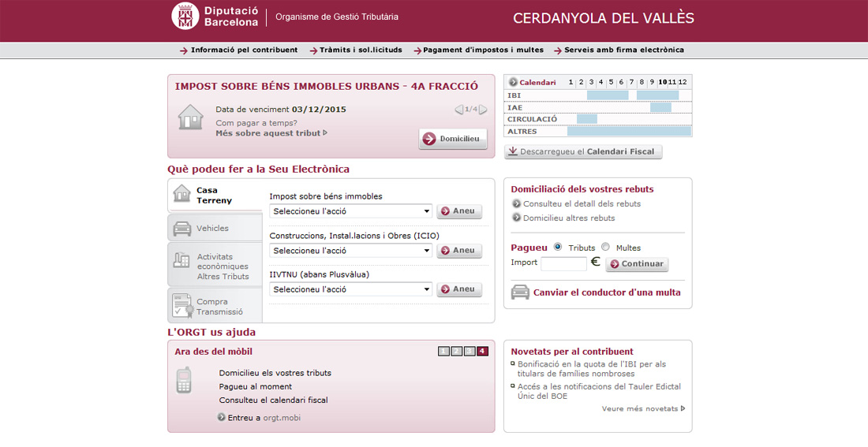Open Informació pel contribuent menu
The width and height of the screenshot is (868, 447).
[238, 50]
